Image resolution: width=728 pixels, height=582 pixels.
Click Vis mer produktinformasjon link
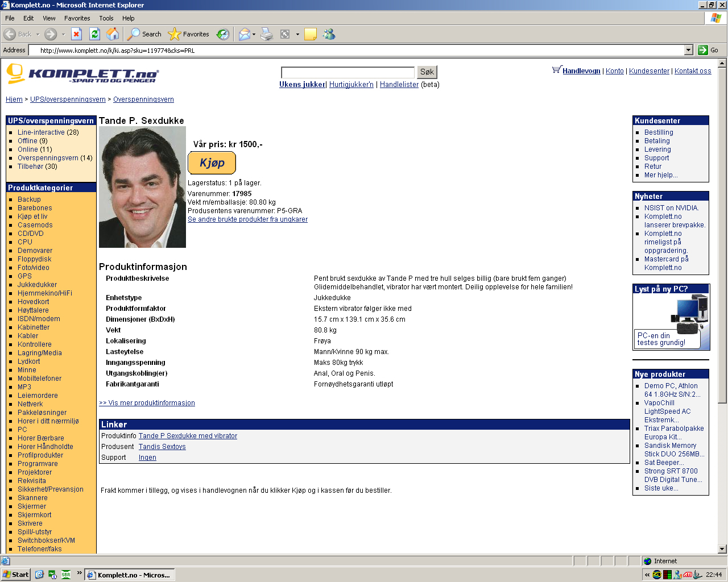(147, 403)
